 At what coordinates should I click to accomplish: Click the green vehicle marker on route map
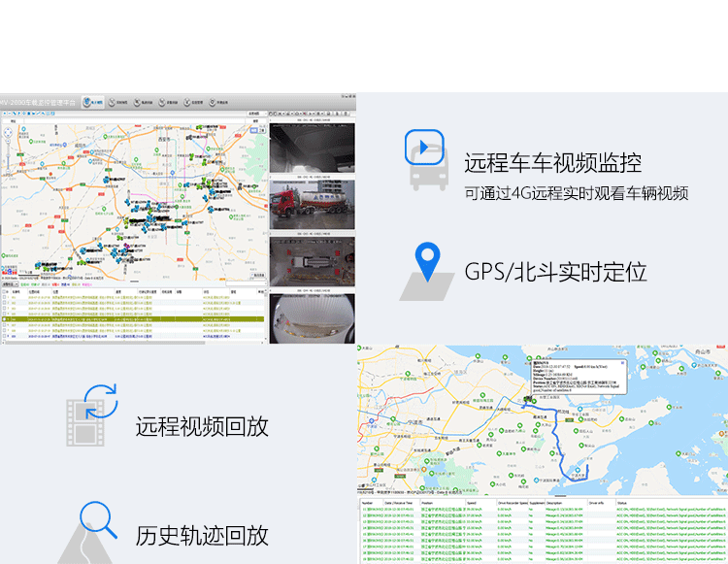(528, 398)
